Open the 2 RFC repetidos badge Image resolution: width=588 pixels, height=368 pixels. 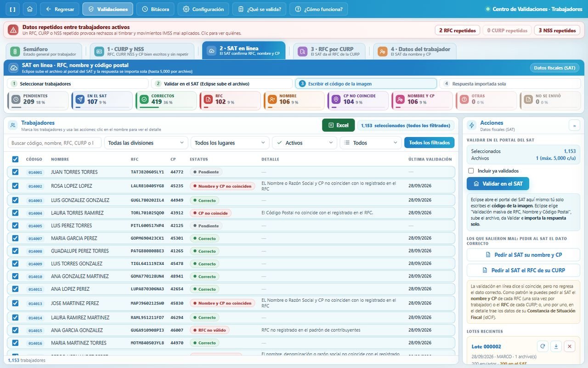457,30
